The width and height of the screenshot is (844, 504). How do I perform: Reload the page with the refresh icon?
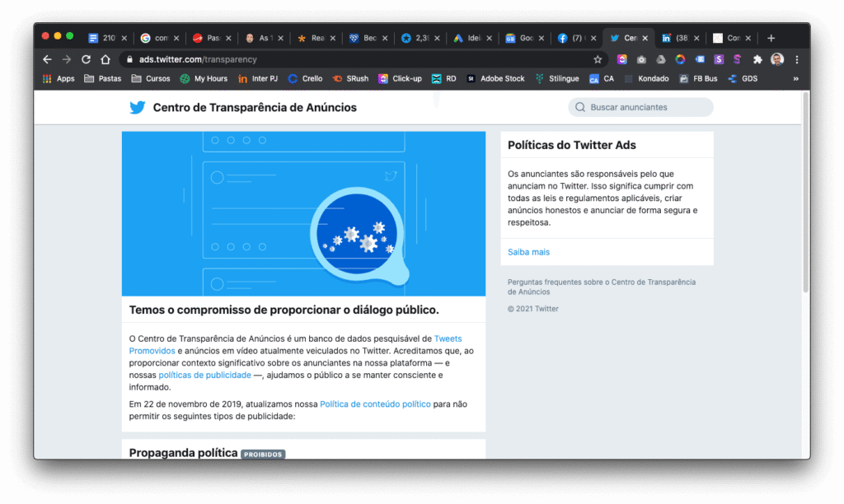(86, 59)
